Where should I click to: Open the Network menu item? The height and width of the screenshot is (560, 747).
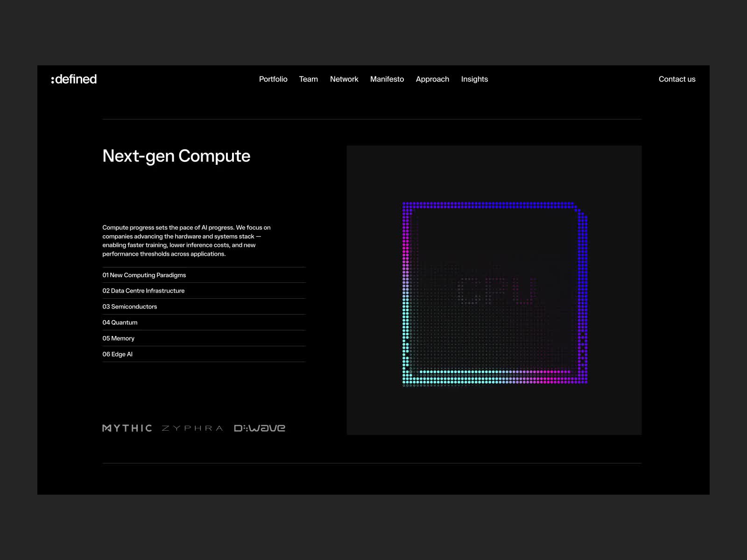click(344, 79)
